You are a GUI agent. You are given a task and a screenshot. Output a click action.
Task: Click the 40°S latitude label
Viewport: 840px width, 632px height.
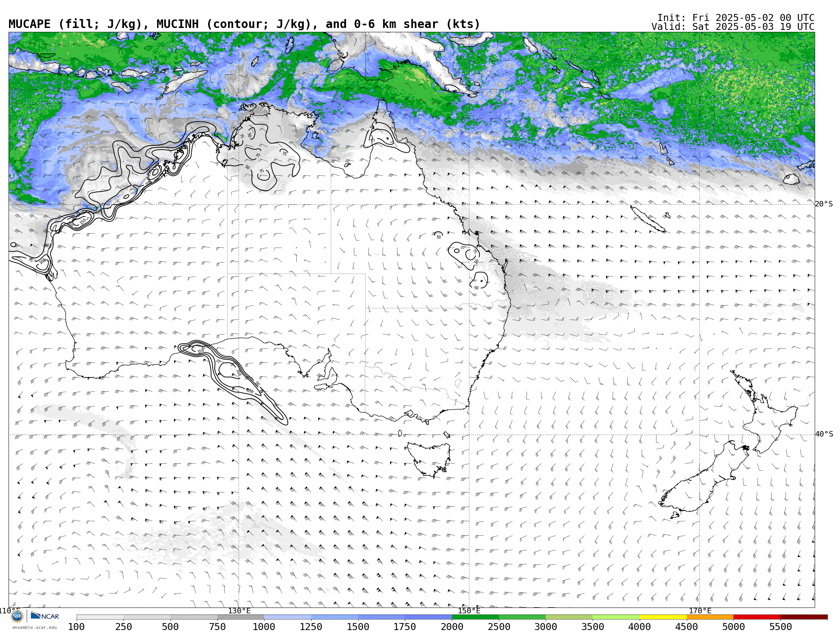click(824, 434)
